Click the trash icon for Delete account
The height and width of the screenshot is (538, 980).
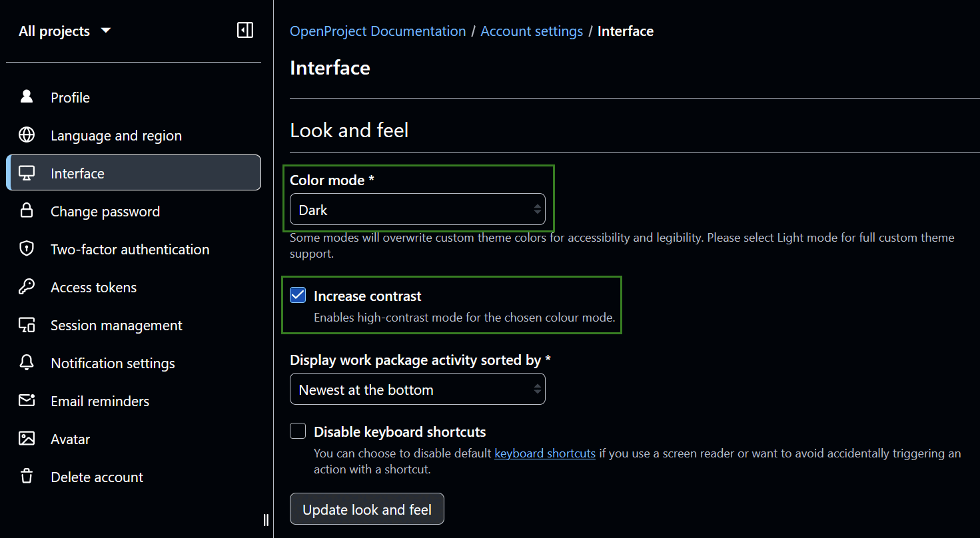click(x=27, y=477)
